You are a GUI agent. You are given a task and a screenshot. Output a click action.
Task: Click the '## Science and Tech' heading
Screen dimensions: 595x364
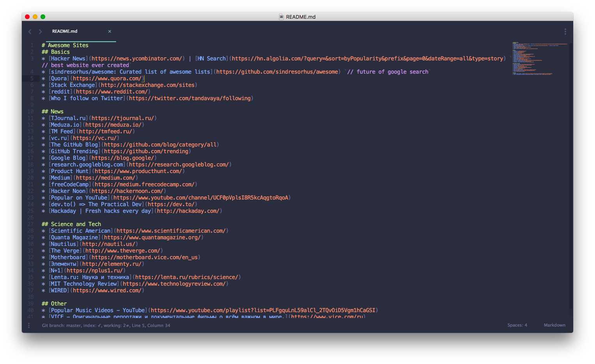[x=71, y=224]
